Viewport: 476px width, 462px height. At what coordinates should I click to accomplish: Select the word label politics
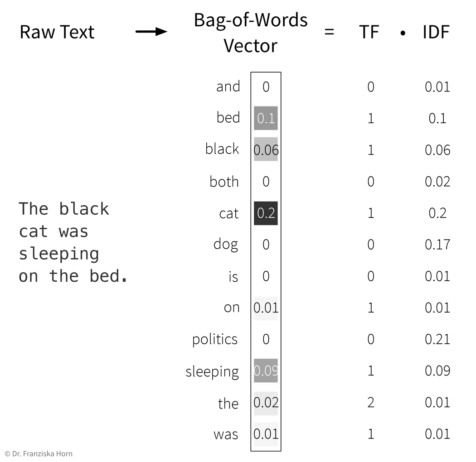click(x=215, y=339)
